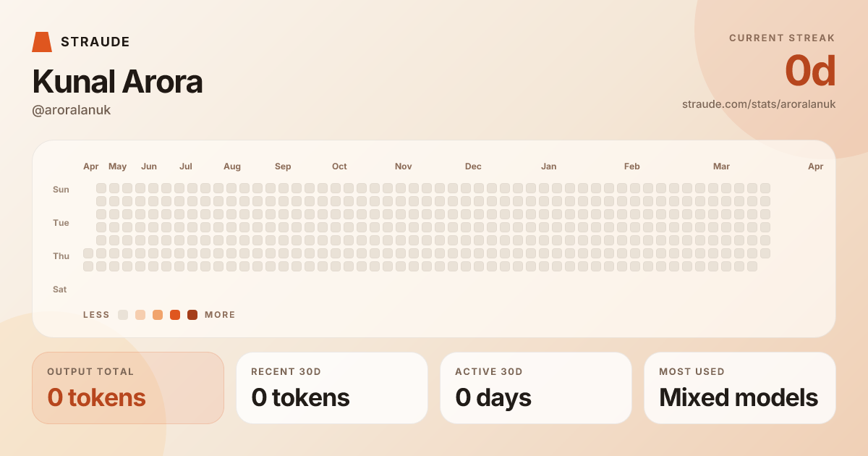
Task: Click the orange Straude logo icon
Action: point(42,42)
